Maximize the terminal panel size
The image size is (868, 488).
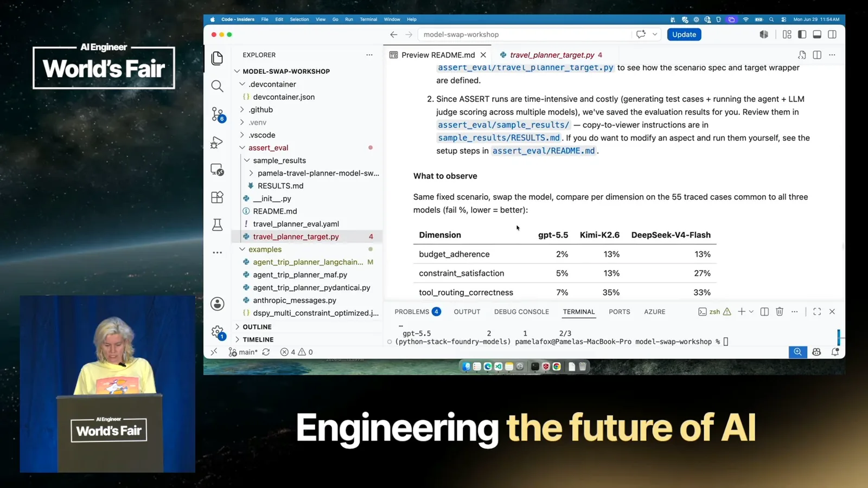point(817,312)
